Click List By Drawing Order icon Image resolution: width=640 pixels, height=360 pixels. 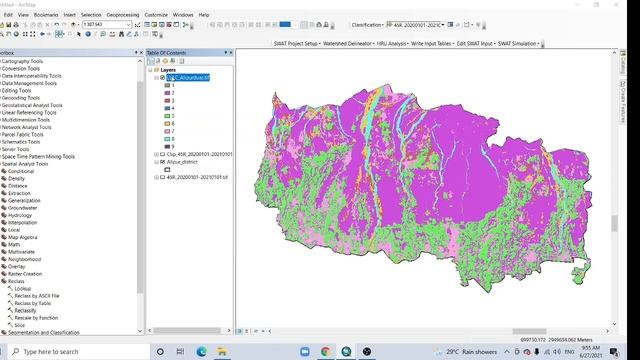point(151,61)
